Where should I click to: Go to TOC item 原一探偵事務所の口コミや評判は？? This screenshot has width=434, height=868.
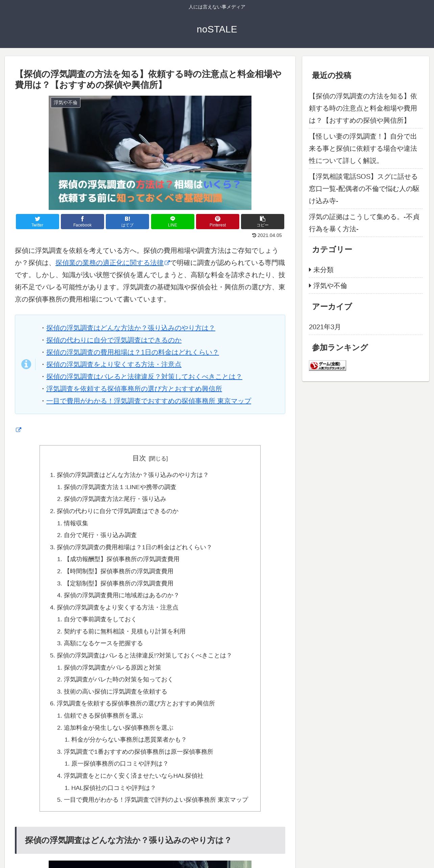pos(120,764)
